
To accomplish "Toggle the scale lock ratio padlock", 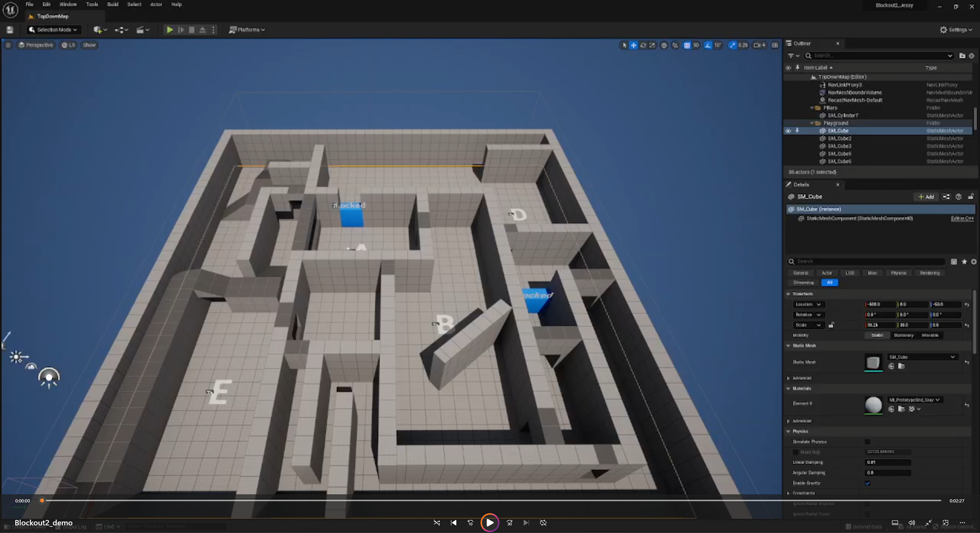I will [831, 325].
